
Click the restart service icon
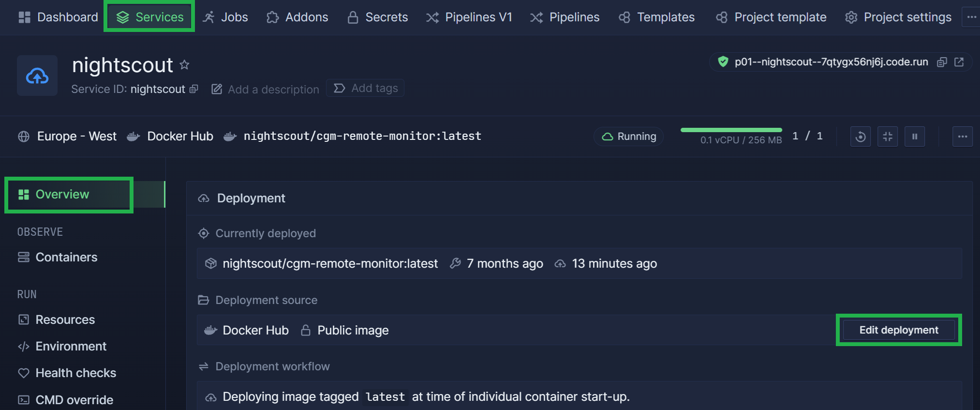point(861,137)
